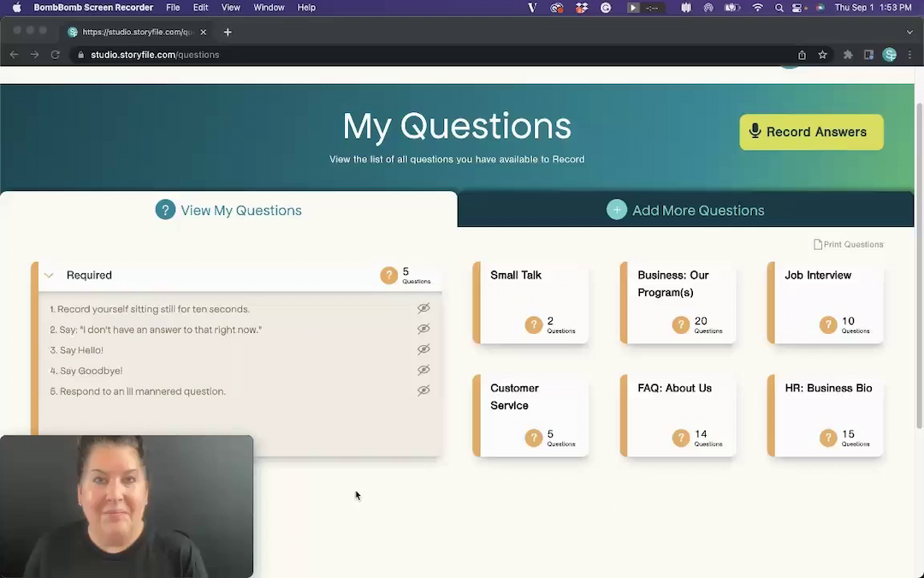Open Spotlight search in the menu bar
Viewport: 924px width, 578px height.
779,8
